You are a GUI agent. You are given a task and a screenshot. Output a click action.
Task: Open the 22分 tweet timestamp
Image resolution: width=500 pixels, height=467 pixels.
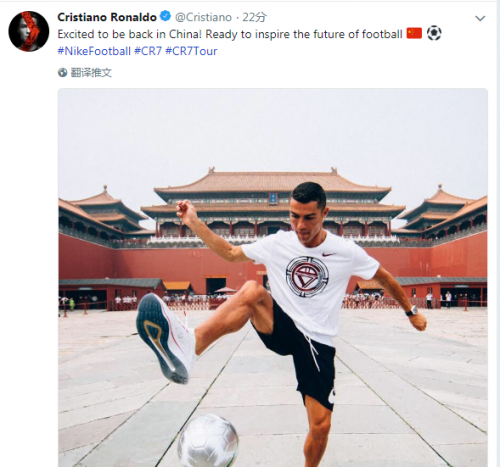pyautogui.click(x=254, y=17)
